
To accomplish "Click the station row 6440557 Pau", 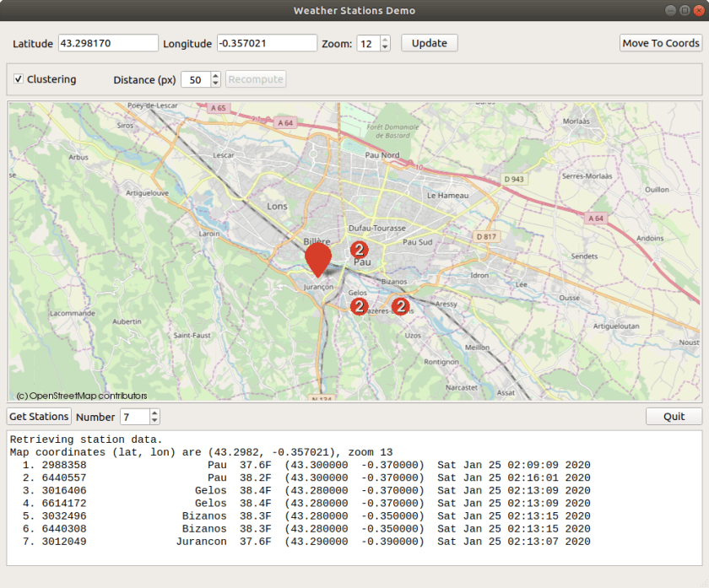I will (x=306, y=477).
